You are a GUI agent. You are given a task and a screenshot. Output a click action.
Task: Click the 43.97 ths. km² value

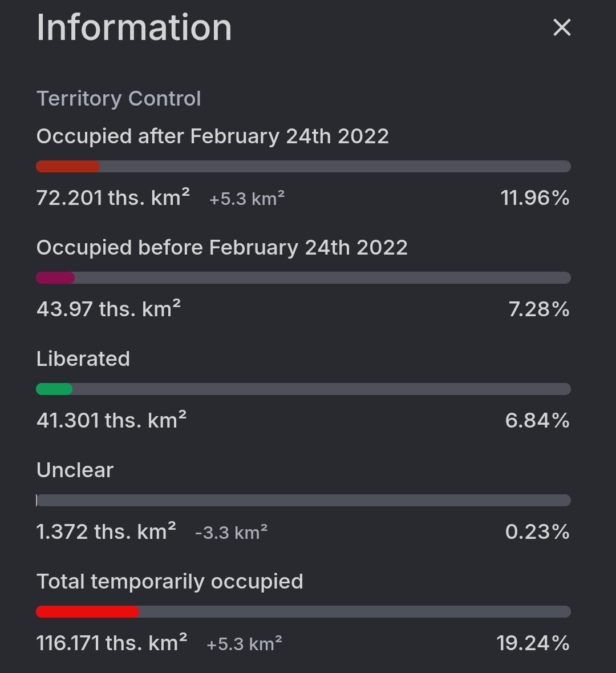tap(108, 309)
